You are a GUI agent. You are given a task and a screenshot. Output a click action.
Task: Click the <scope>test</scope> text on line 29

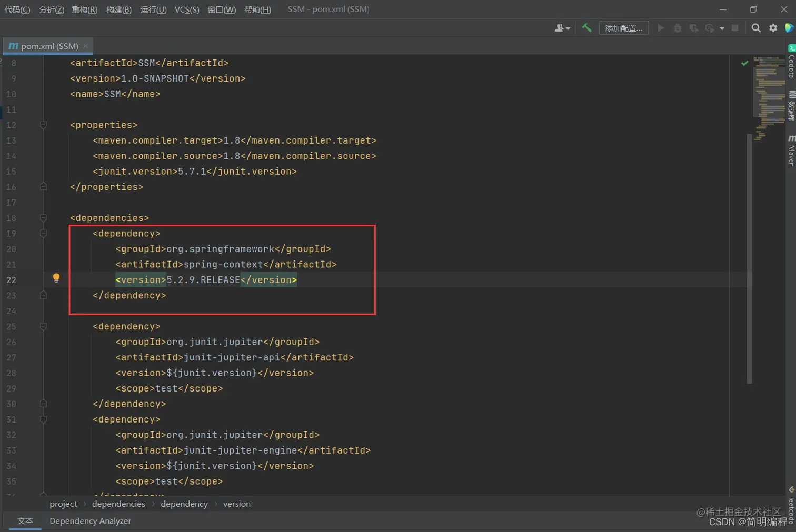coord(169,388)
